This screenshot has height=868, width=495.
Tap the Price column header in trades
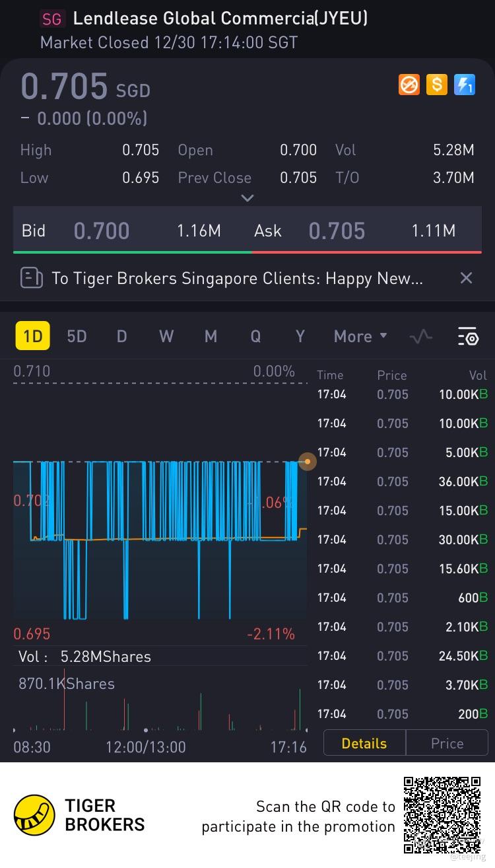(x=391, y=375)
